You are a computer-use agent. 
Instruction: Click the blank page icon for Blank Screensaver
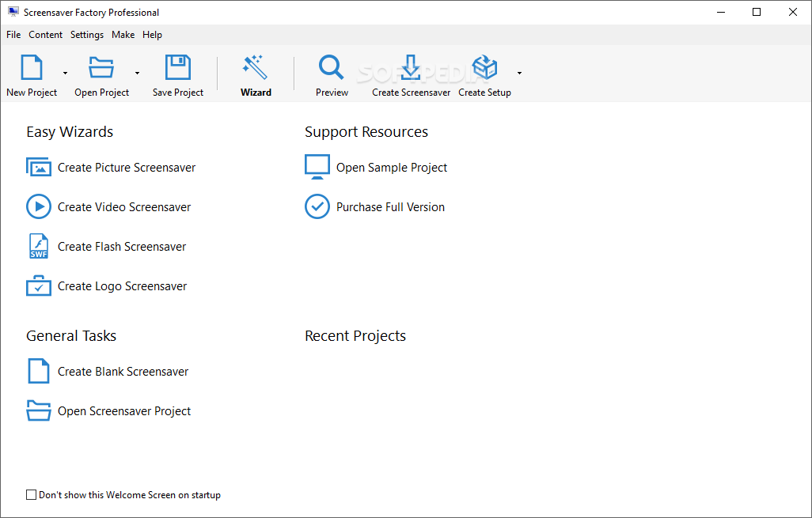click(x=39, y=371)
